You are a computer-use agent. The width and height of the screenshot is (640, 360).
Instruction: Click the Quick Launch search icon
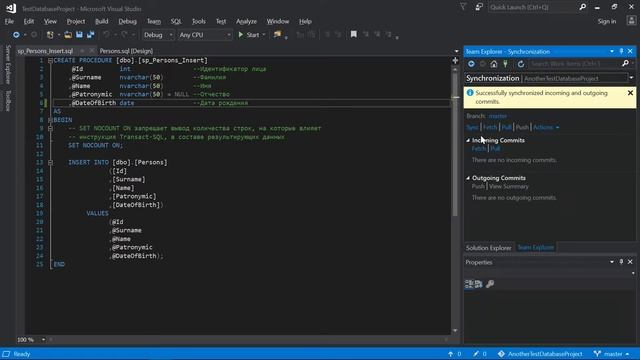tap(582, 7)
